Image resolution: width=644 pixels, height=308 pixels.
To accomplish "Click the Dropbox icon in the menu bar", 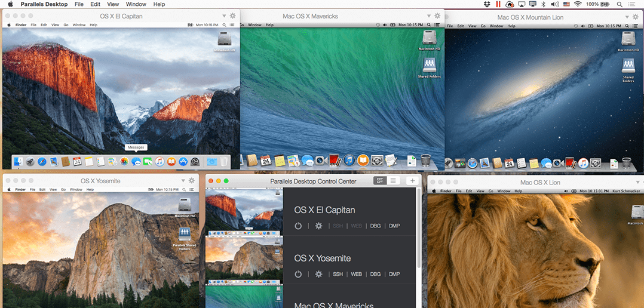I will tap(487, 4).
